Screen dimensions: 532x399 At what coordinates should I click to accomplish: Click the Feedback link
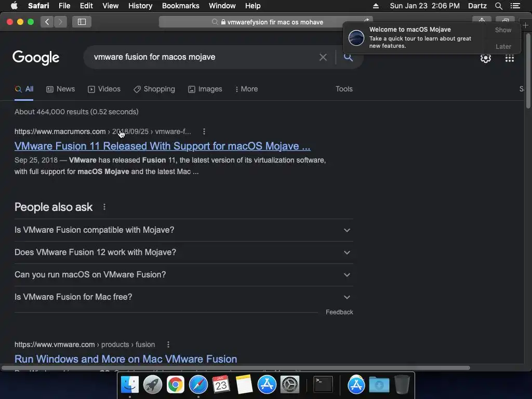[339, 312]
